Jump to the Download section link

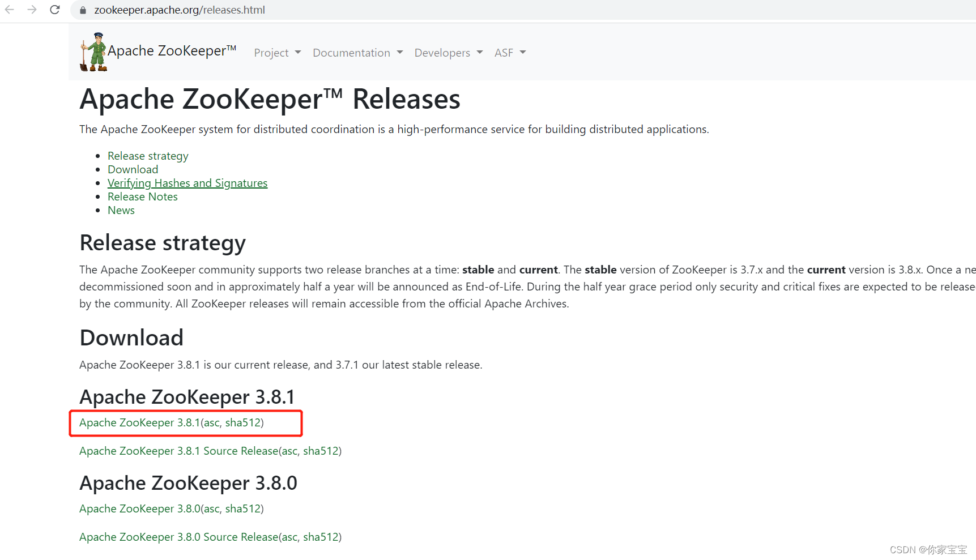pos(133,169)
